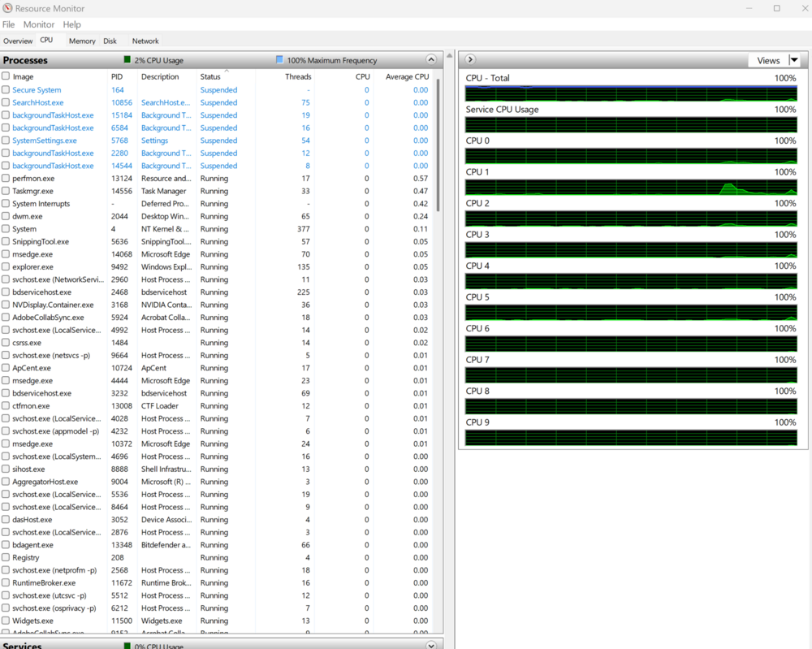Click the green indicator in the Services header

pos(127,645)
